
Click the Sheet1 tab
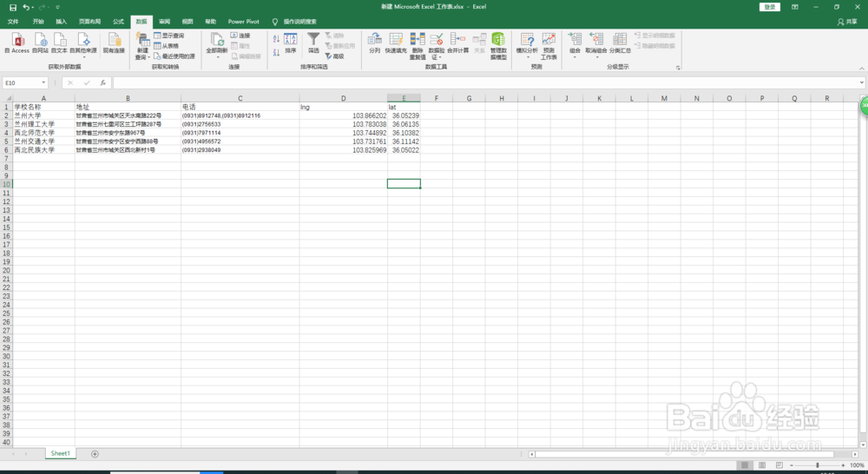point(61,453)
